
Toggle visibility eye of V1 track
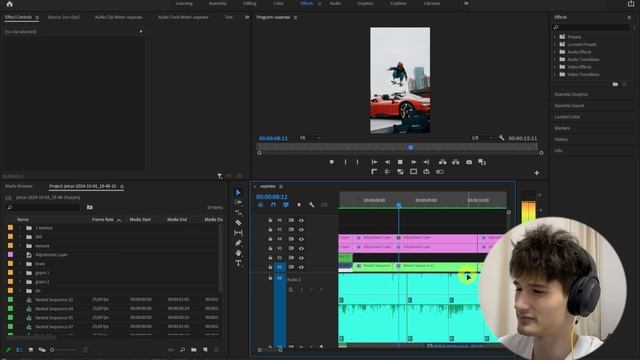pos(301,267)
